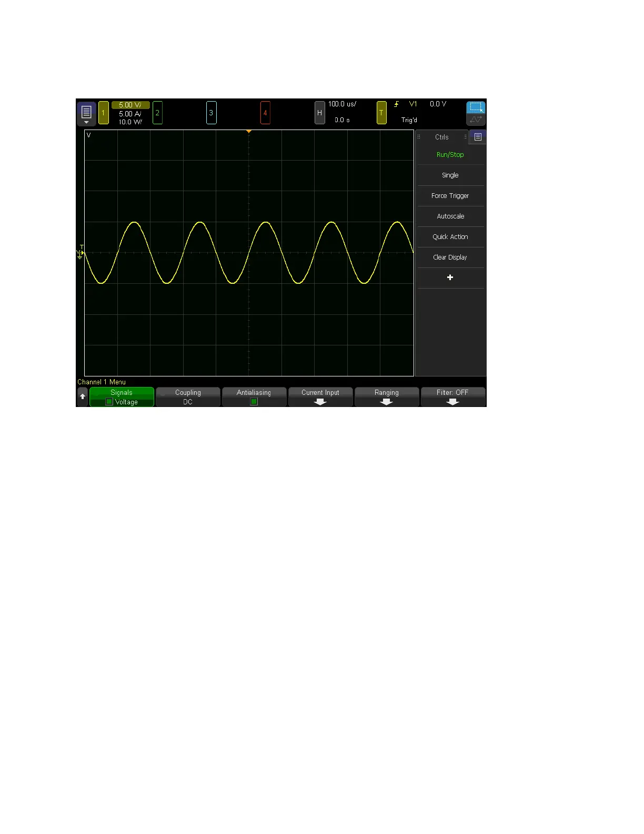
Task: Click the pan/zoom arrows icon below selection icon
Action: 476,120
